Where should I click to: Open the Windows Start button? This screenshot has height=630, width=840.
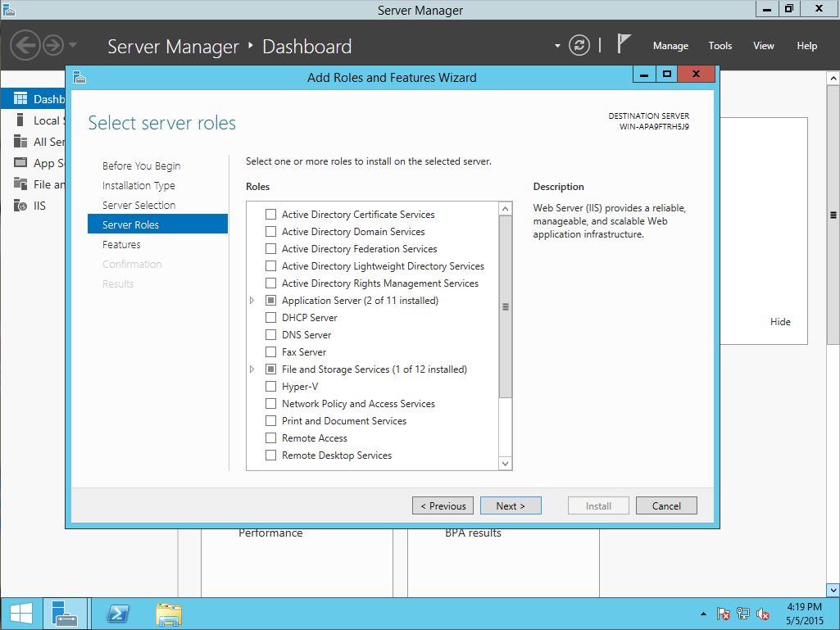[x=20, y=614]
